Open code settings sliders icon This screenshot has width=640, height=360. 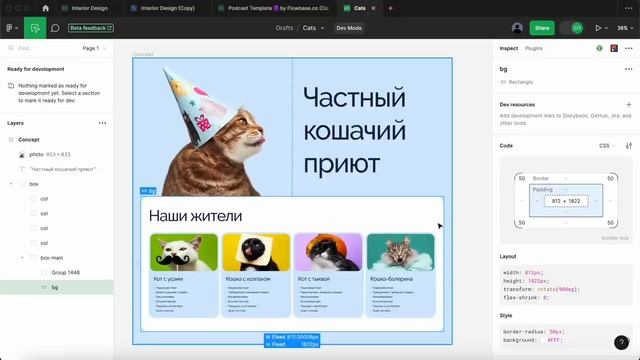[629, 146]
